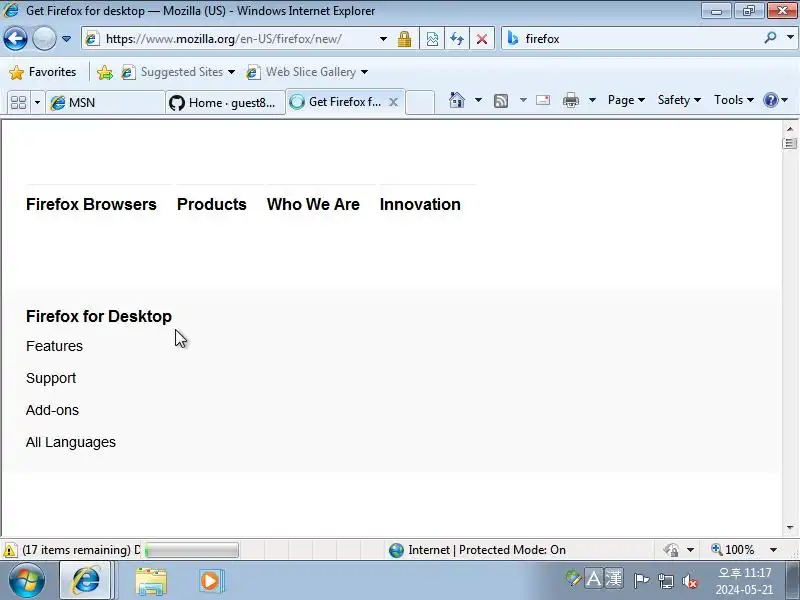Open the tab list dropdown arrow
This screenshot has width=800, height=600.
click(x=37, y=103)
